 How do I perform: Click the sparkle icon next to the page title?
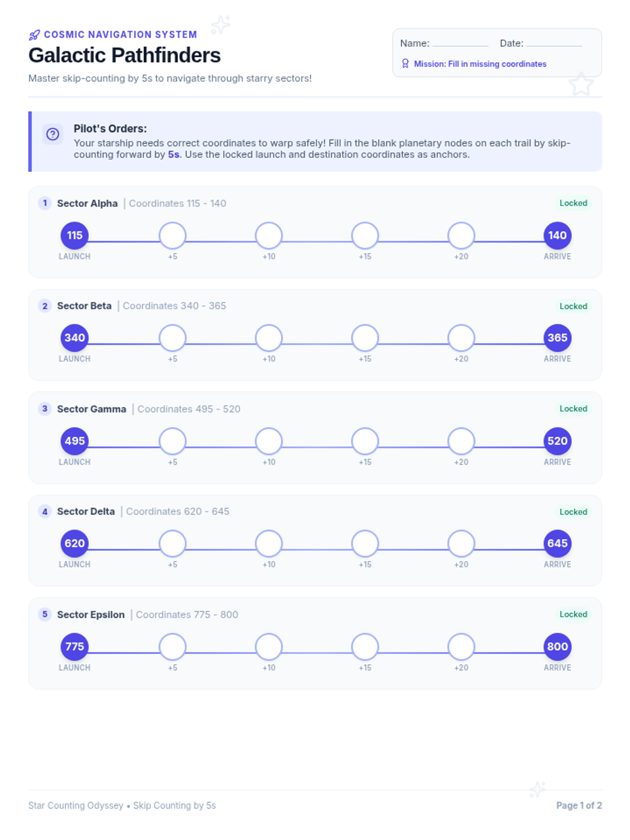click(220, 24)
